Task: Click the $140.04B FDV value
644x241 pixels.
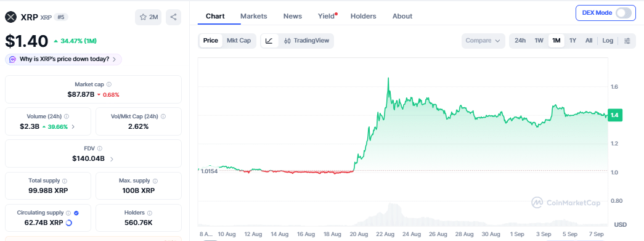Action: coord(88,158)
